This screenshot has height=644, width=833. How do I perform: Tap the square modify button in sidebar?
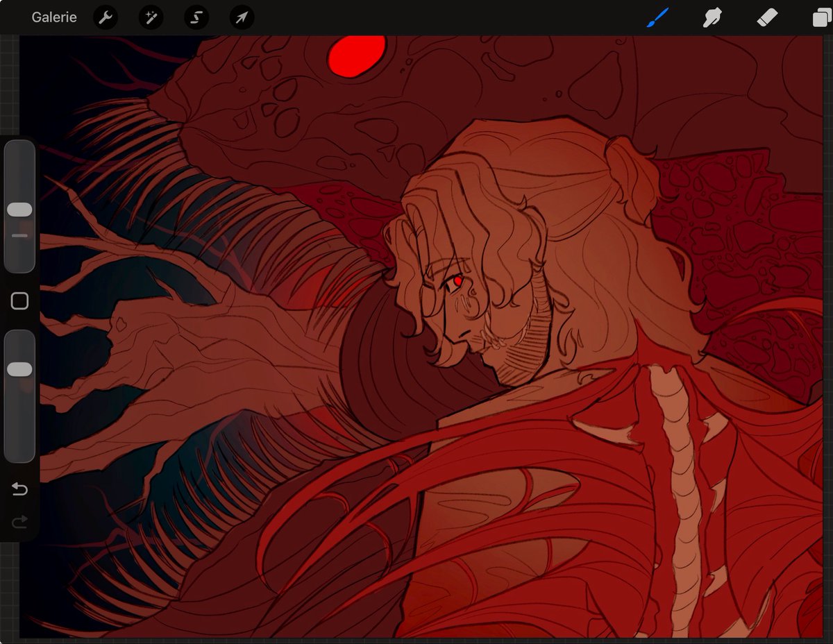19,300
